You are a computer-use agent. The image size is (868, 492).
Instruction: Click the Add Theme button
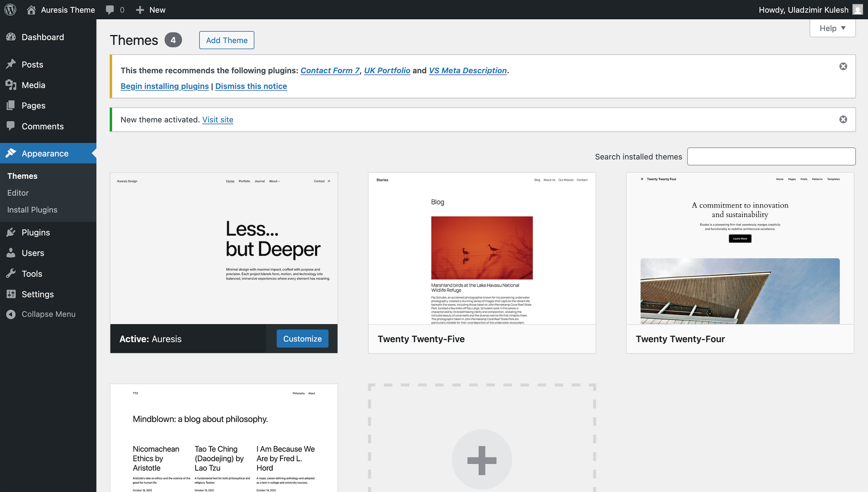(x=226, y=40)
